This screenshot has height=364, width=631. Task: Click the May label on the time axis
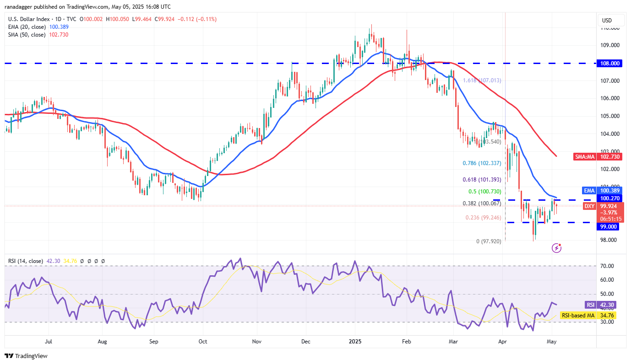point(551,342)
